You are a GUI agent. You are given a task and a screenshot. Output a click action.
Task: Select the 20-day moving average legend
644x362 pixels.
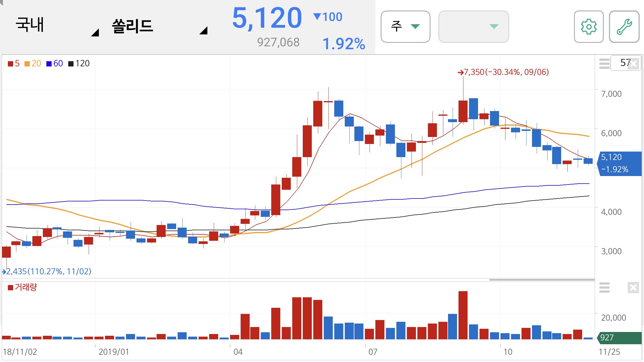tap(33, 63)
